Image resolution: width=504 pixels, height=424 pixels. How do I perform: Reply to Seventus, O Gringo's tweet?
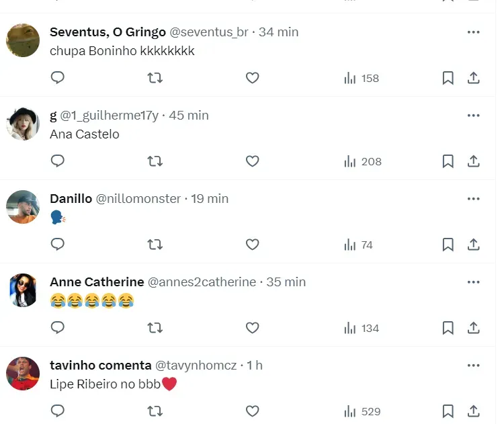(x=58, y=78)
